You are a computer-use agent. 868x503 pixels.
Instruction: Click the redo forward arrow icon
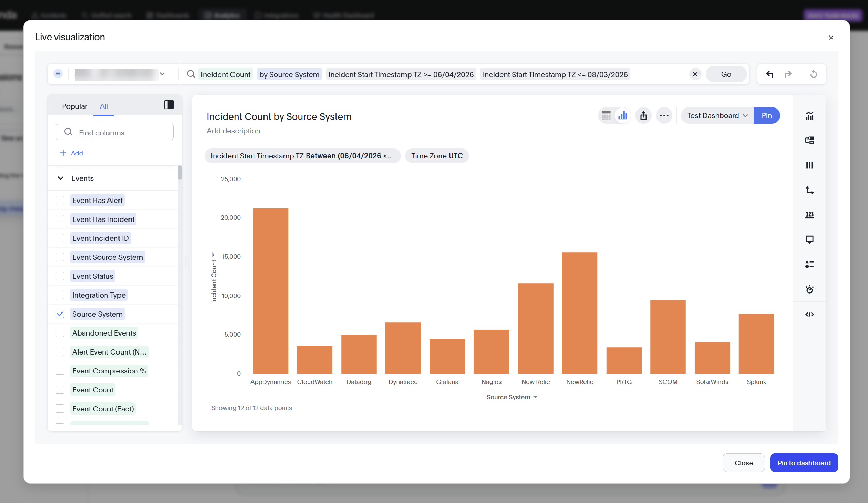click(788, 74)
